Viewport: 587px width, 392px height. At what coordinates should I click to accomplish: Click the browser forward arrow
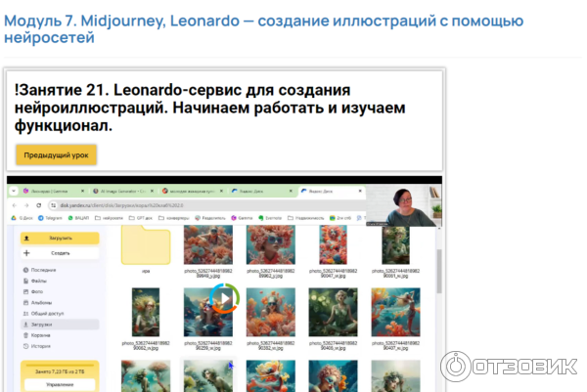tap(26, 205)
